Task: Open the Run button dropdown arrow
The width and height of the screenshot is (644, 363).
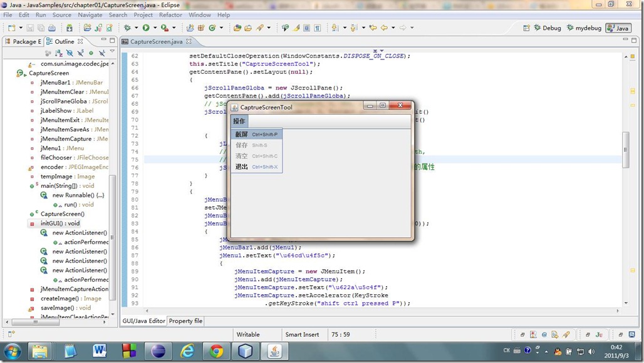Action: [154, 28]
